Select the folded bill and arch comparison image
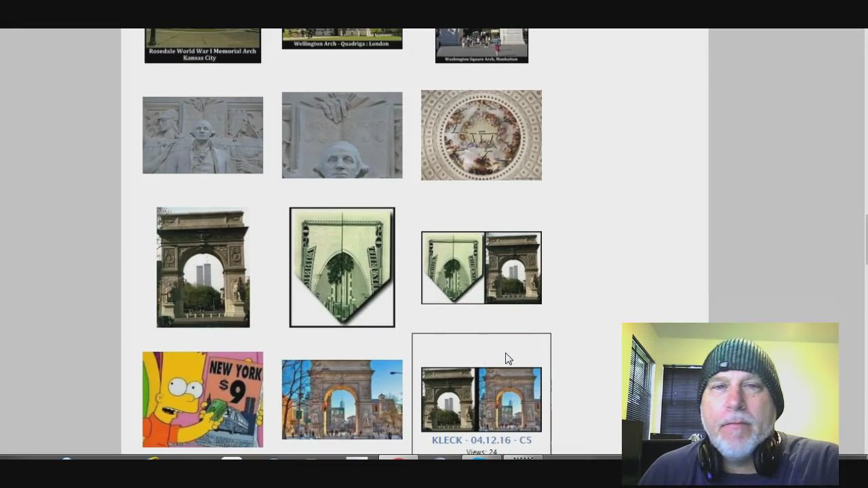This screenshot has height=488, width=868. 481,268
